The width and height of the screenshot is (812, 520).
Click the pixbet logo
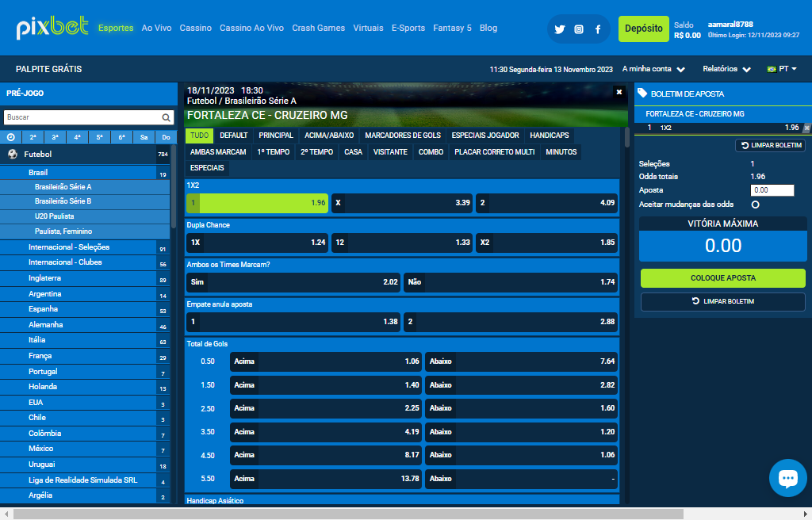(52, 28)
